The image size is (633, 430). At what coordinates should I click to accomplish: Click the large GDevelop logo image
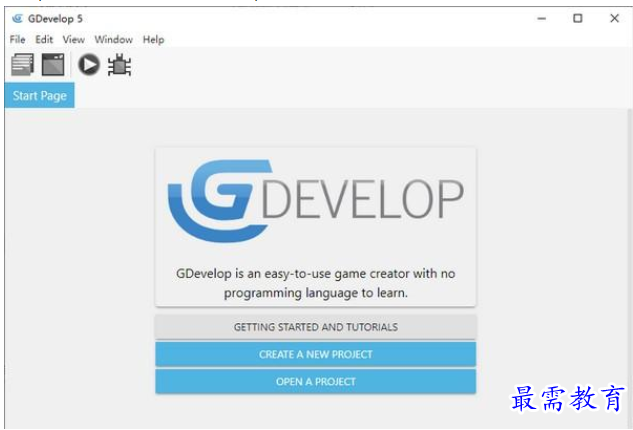click(316, 201)
